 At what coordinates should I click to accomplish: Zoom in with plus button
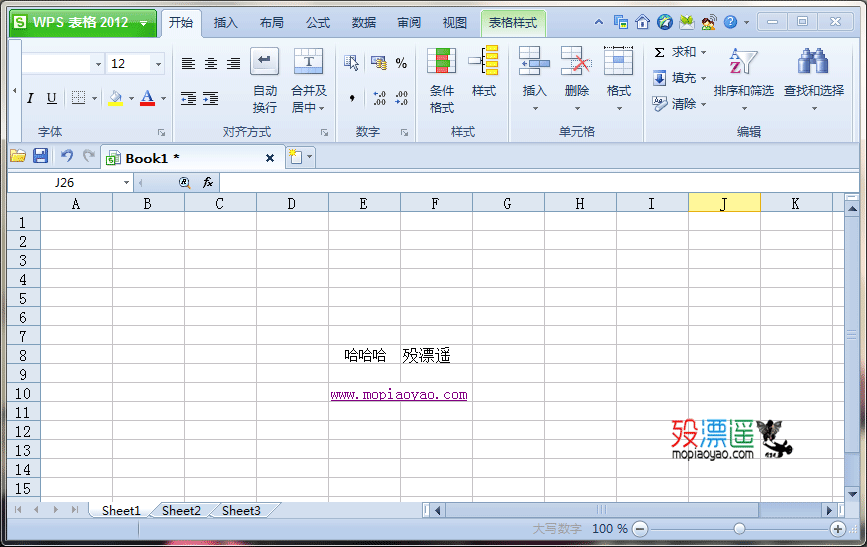click(x=838, y=529)
